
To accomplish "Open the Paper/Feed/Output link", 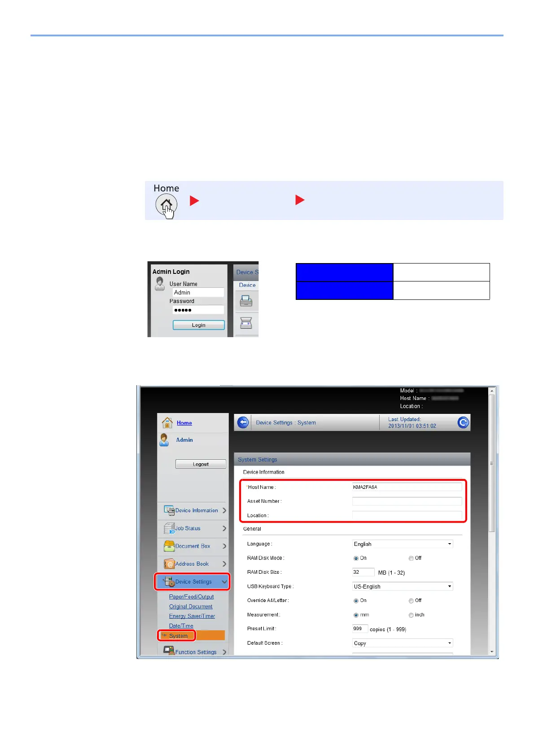I will coord(191,597).
